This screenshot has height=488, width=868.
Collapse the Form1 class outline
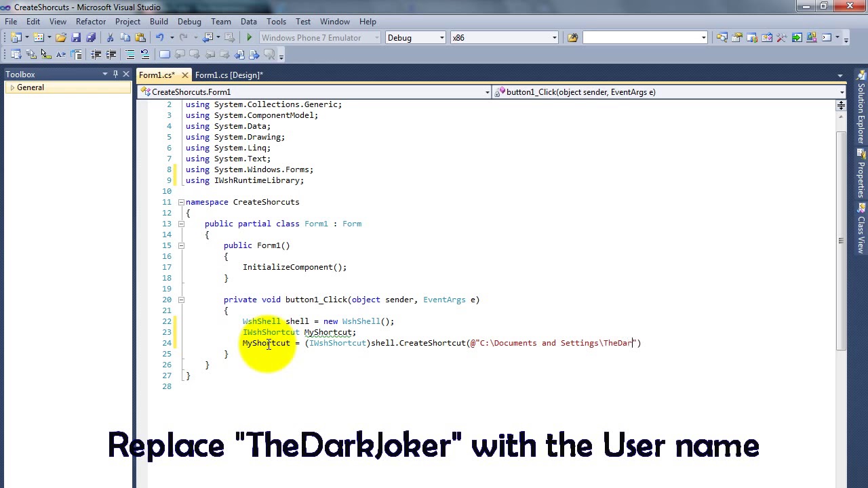(x=181, y=224)
